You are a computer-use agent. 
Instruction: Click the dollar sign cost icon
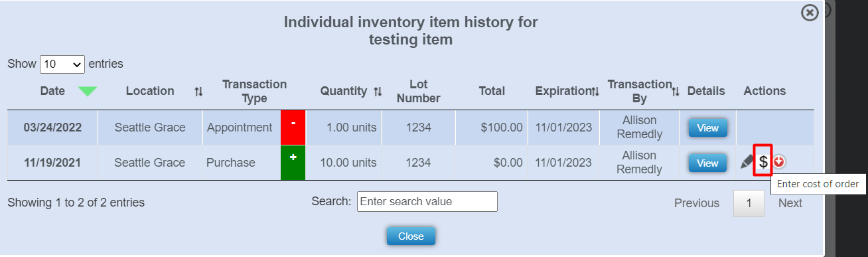(x=764, y=161)
